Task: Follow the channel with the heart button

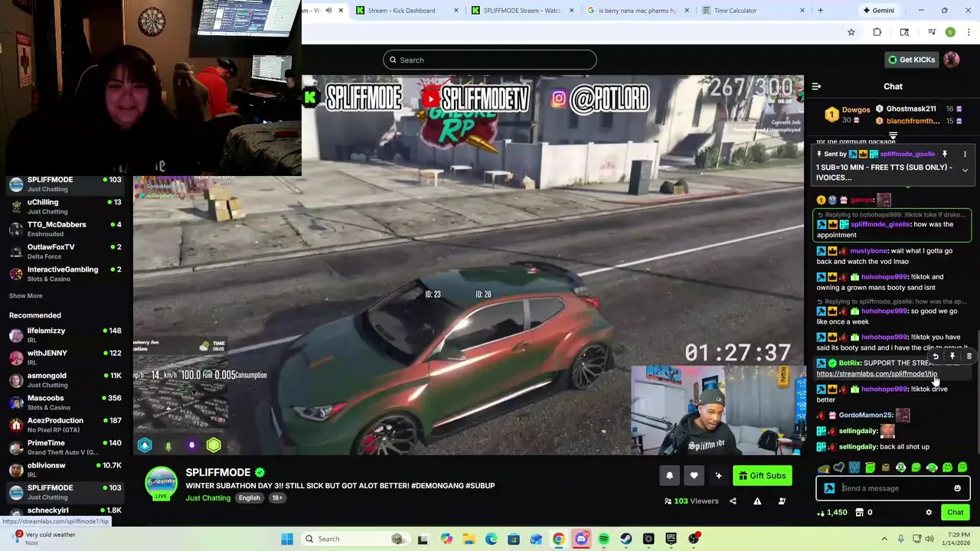Action: (694, 476)
